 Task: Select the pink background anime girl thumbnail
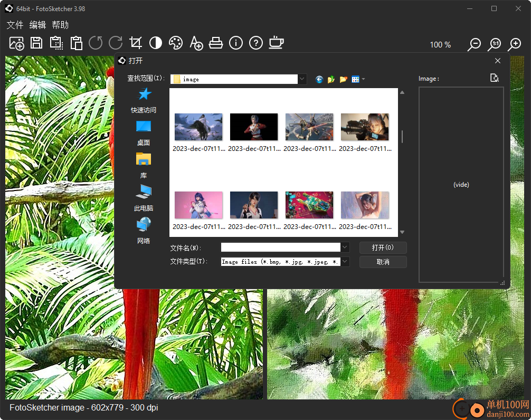coord(198,205)
